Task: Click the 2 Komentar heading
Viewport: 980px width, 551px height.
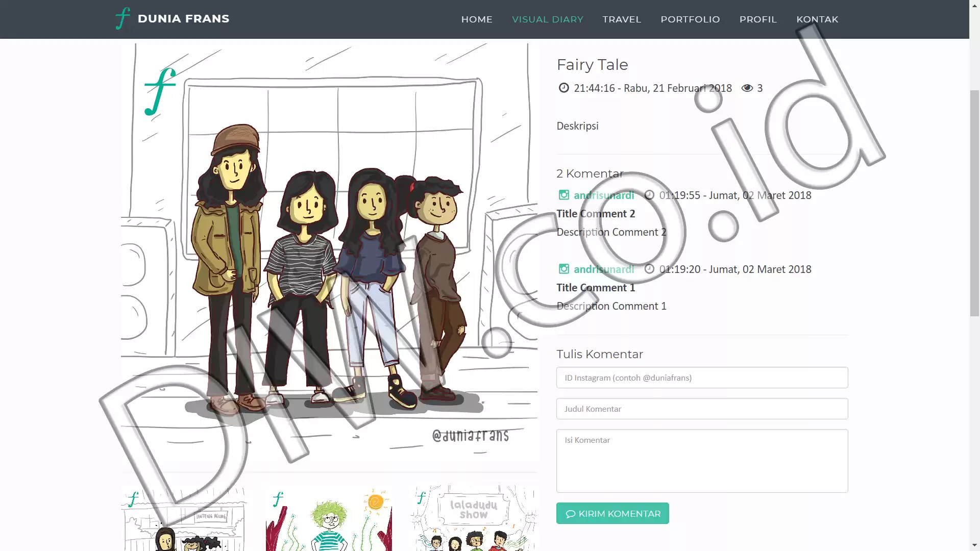Action: [590, 173]
